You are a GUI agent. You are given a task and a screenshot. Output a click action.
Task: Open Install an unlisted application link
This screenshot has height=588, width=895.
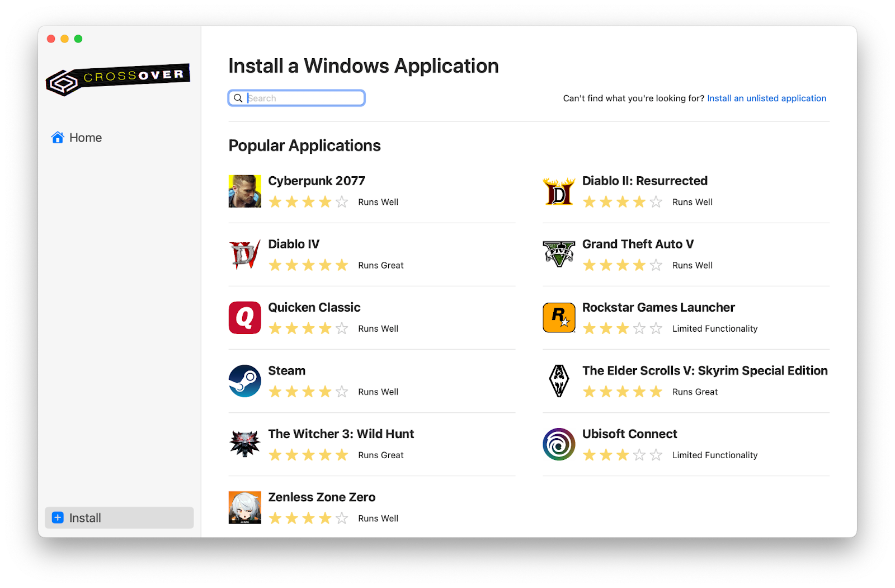(766, 98)
